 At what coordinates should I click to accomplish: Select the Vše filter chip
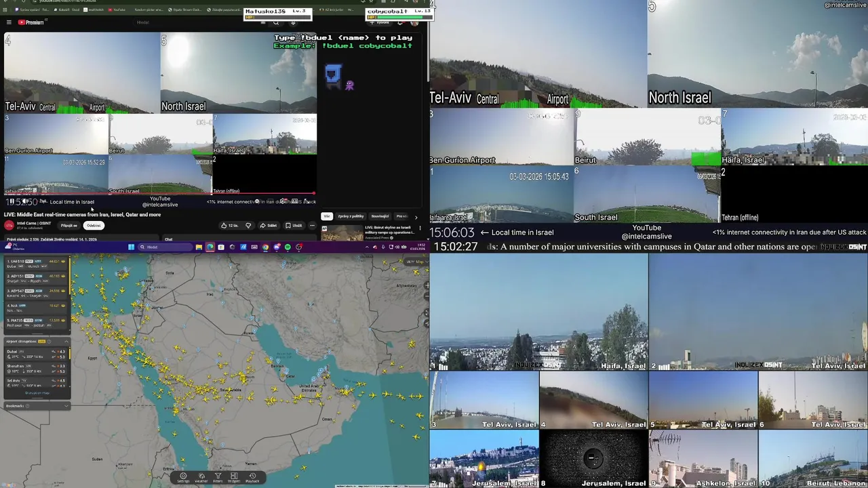click(327, 216)
